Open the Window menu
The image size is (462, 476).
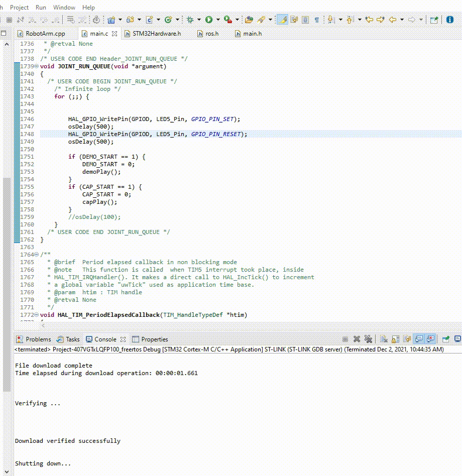tap(64, 8)
